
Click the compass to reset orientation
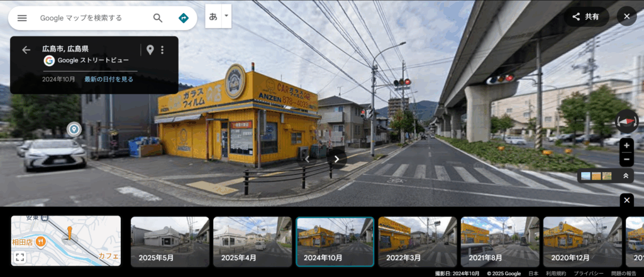[626, 119]
